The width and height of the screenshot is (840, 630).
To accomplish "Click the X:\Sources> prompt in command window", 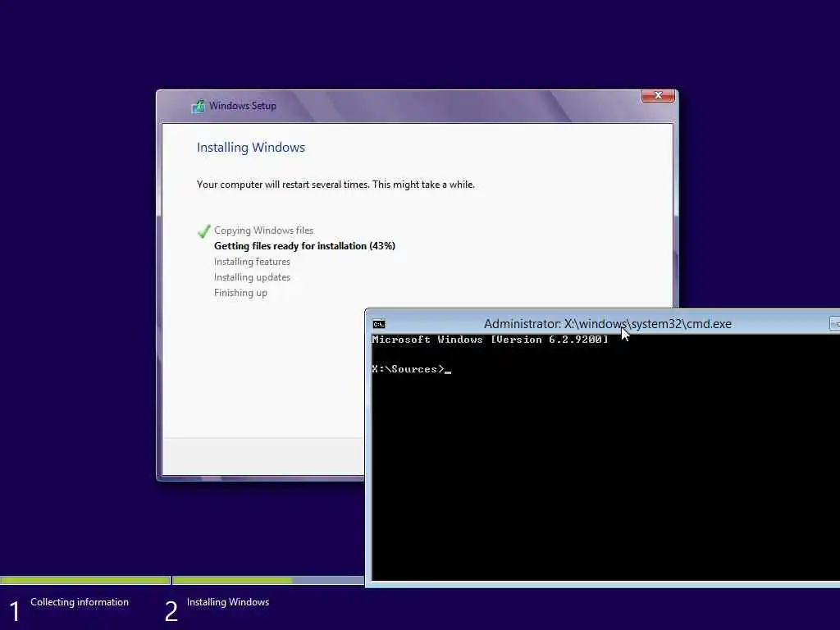I will [409, 369].
